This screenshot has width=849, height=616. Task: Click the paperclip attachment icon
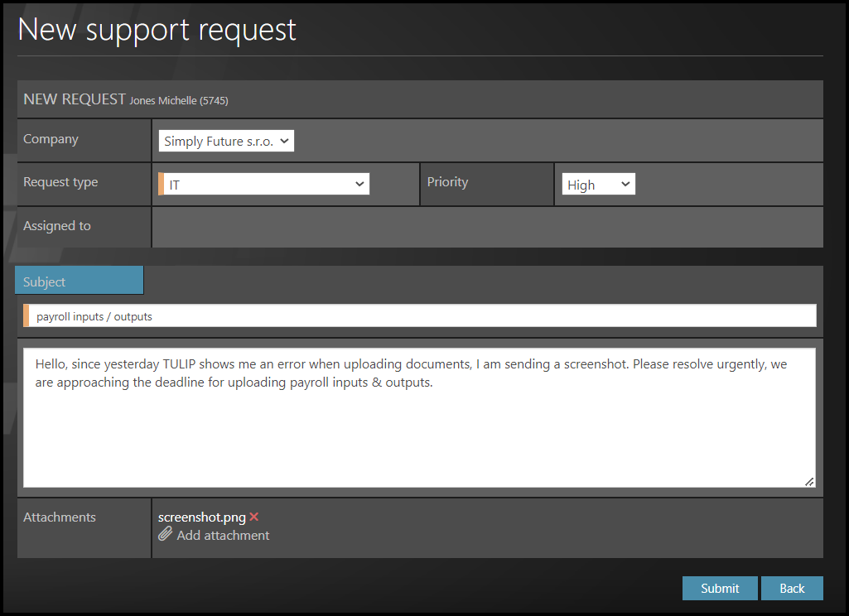166,535
